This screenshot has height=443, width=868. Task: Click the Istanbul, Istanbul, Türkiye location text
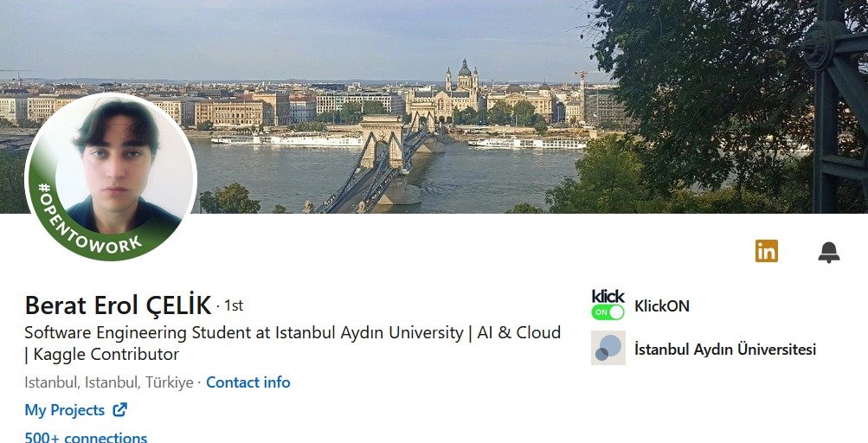[108, 382]
